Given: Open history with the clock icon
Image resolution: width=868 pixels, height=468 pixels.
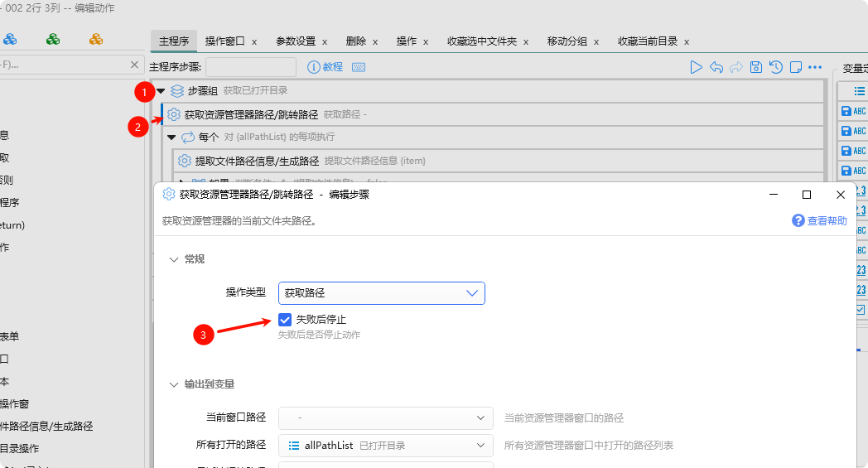Looking at the screenshot, I should click(x=775, y=67).
